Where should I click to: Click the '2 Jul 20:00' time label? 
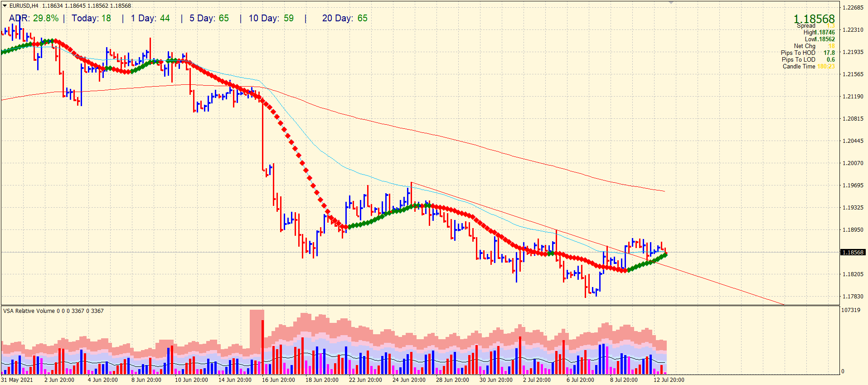coord(537,380)
